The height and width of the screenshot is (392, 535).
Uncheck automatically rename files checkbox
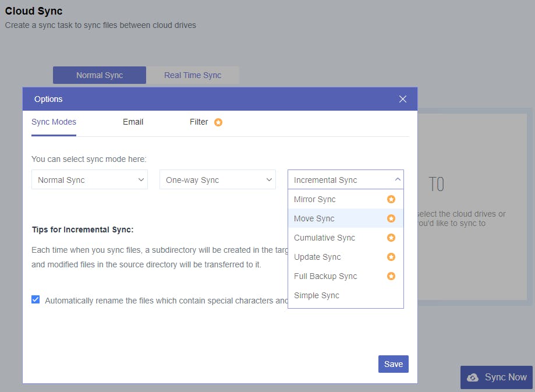pos(36,300)
